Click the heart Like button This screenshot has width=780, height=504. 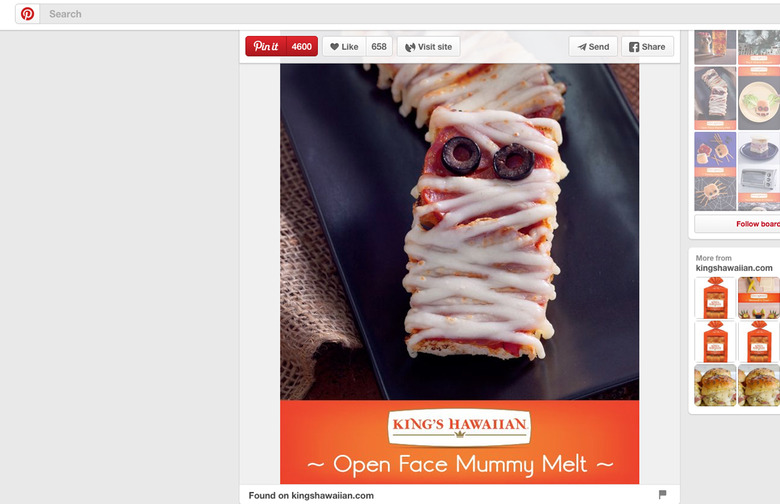point(344,47)
